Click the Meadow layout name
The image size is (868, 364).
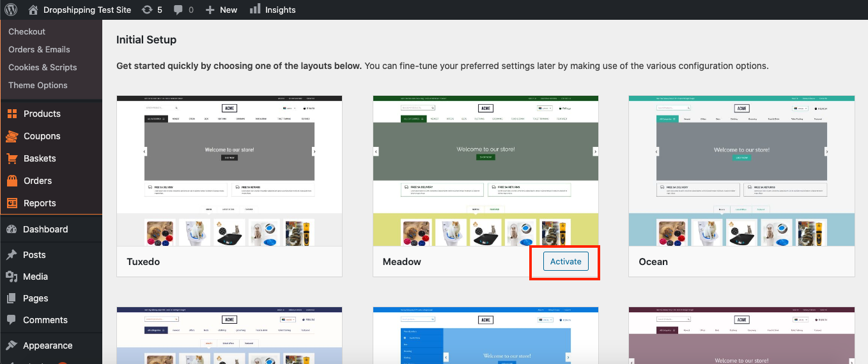pos(402,262)
